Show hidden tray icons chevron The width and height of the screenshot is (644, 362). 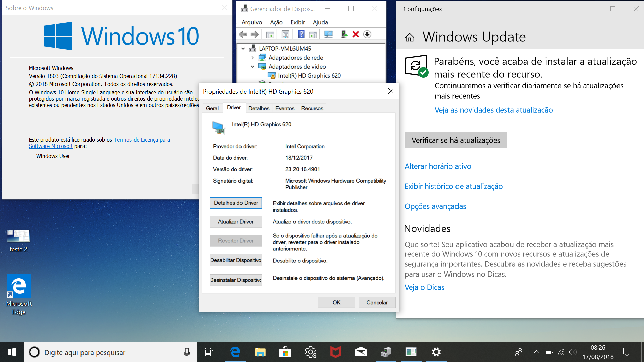536,352
